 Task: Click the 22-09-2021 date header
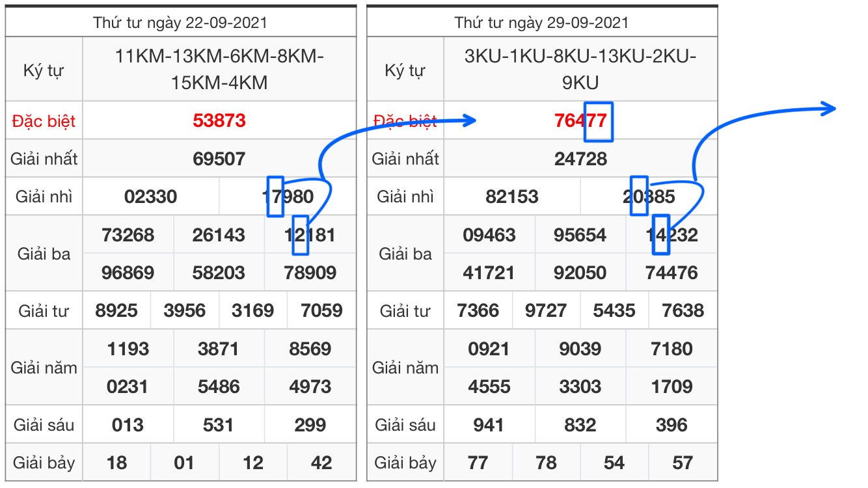click(x=180, y=23)
